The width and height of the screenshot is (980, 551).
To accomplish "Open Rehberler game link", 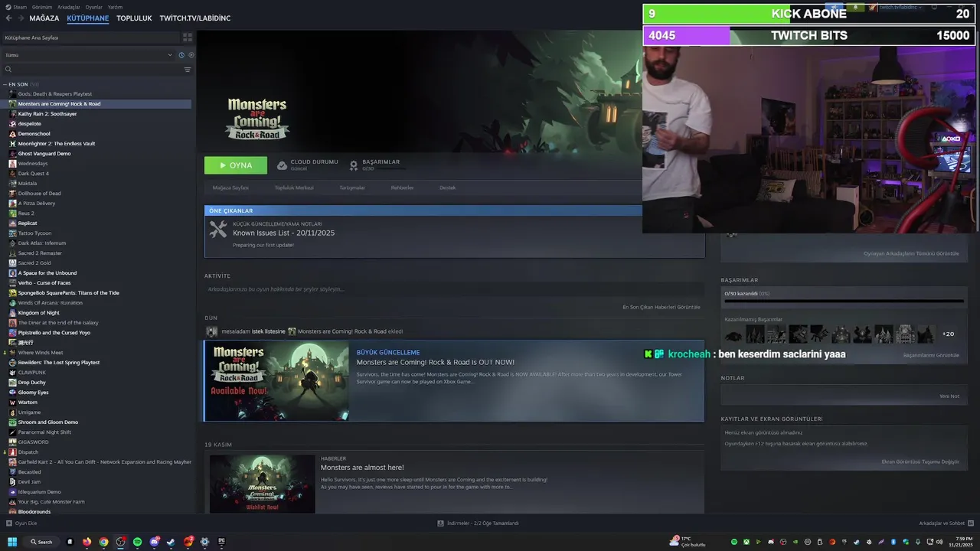I will 402,187.
